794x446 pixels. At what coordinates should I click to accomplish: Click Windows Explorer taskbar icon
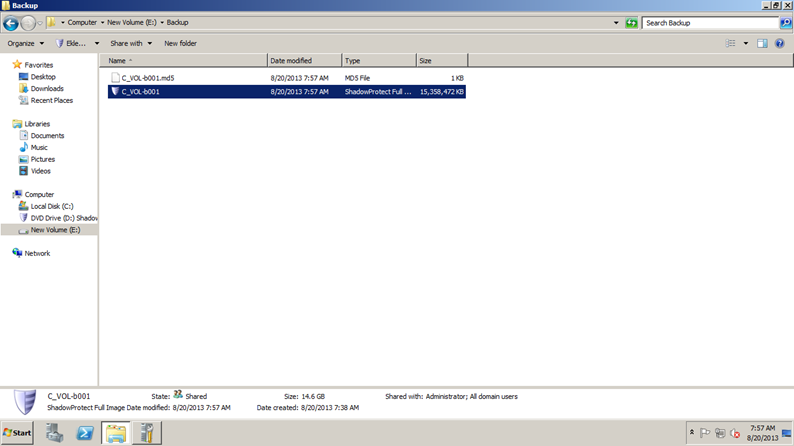116,433
